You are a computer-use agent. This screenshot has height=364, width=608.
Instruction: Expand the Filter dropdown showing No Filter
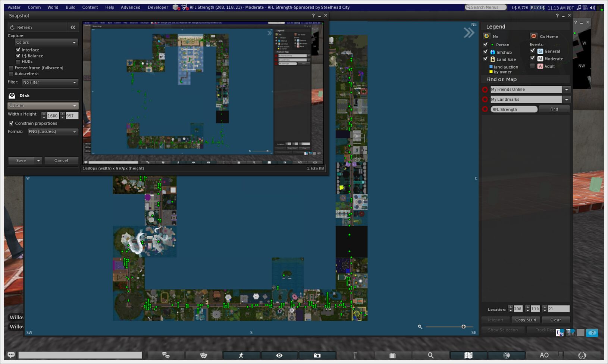pyautogui.click(x=50, y=82)
